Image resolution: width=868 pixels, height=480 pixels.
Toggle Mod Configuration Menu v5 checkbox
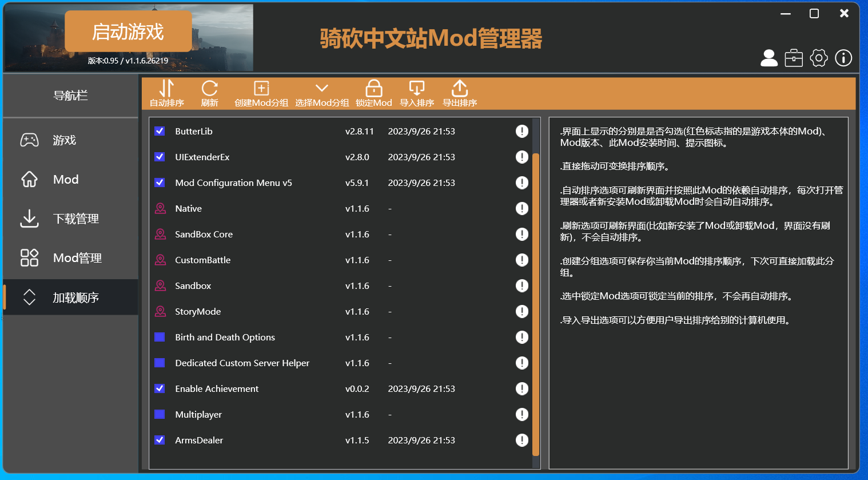pyautogui.click(x=160, y=183)
